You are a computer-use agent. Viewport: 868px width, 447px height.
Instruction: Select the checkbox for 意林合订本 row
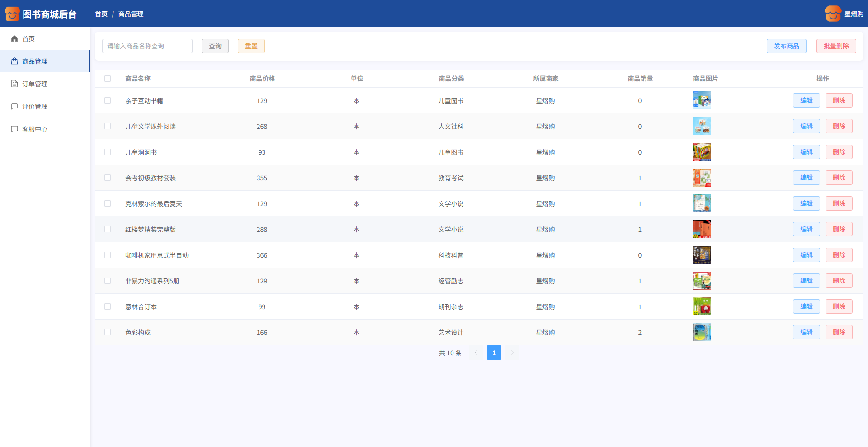coord(108,306)
